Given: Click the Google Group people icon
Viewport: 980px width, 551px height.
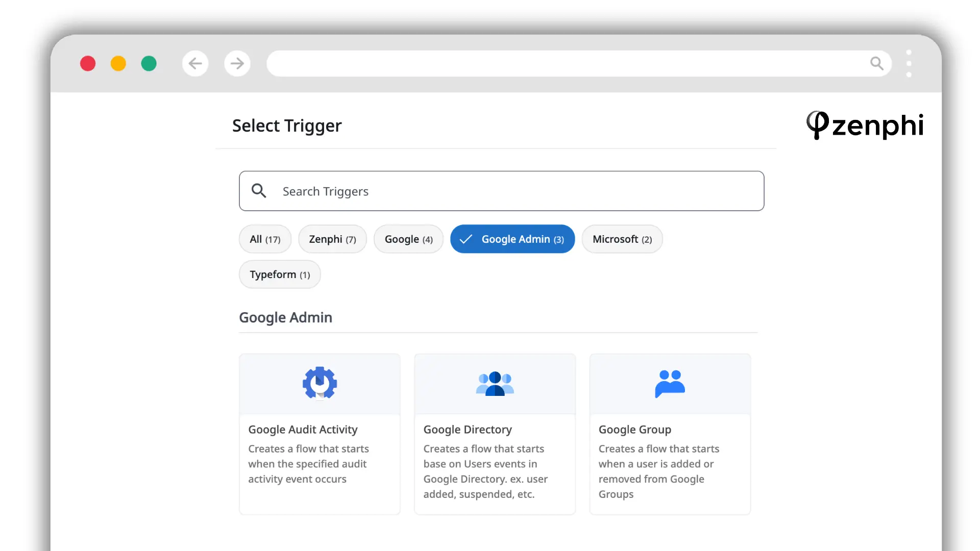Looking at the screenshot, I should tap(670, 384).
